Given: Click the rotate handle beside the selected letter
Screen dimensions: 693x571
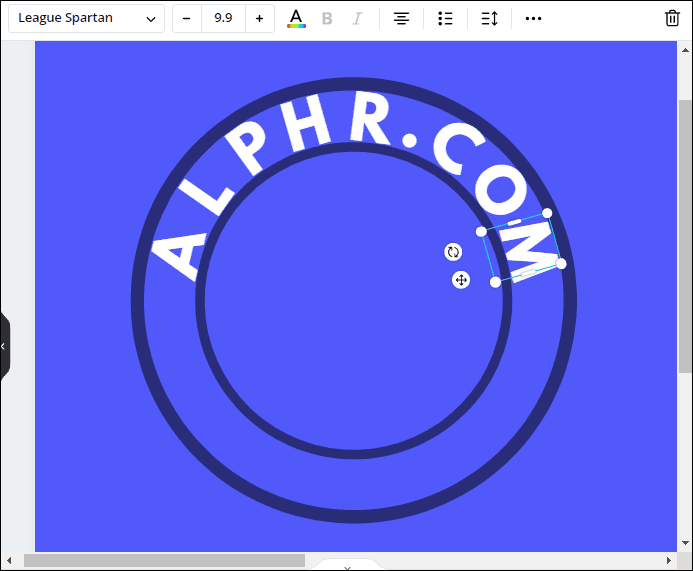Looking at the screenshot, I should 453,252.
